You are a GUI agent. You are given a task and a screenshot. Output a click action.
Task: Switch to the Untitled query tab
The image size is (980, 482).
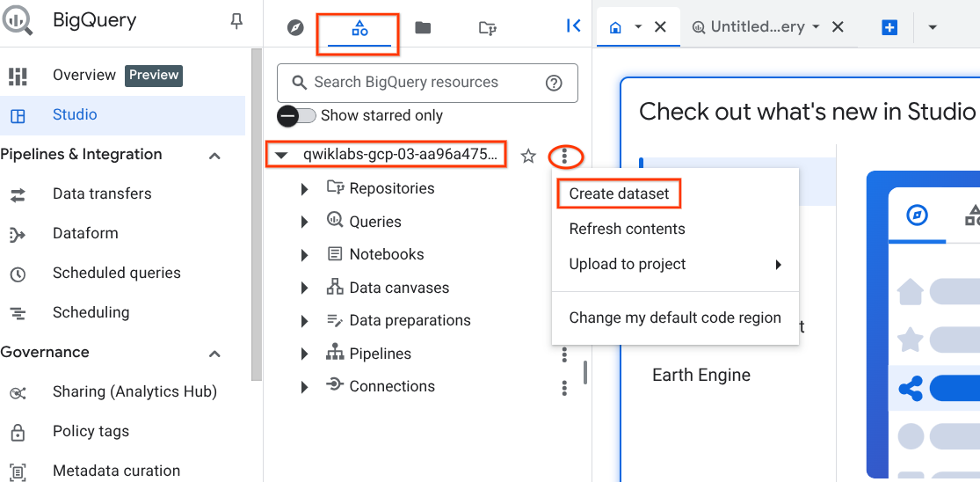pos(750,27)
